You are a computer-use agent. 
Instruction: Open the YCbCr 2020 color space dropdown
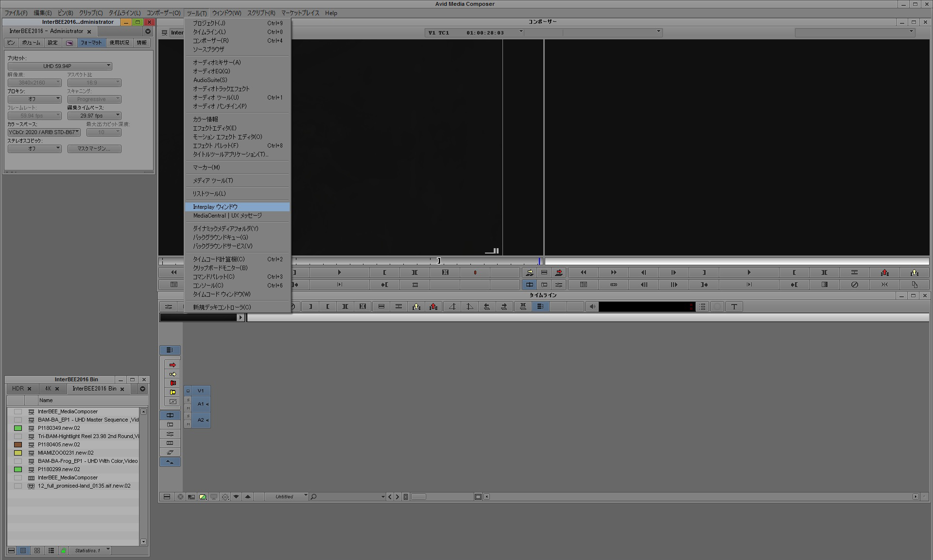tap(44, 132)
